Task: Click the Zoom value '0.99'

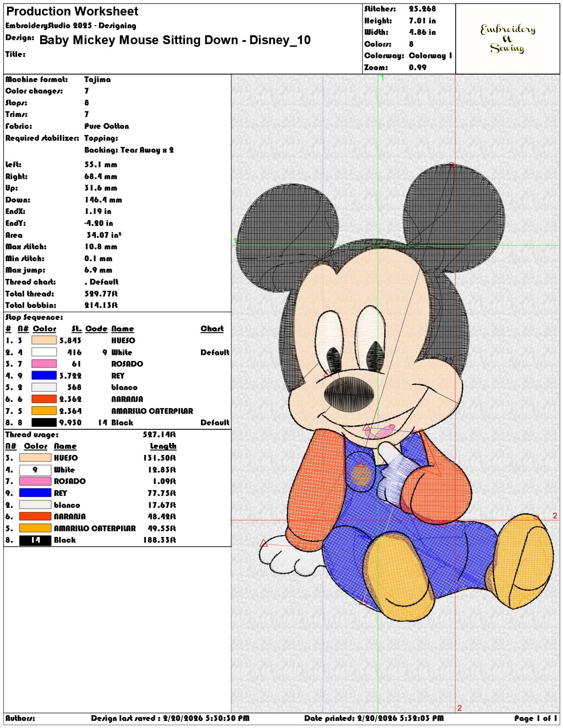Action: pyautogui.click(x=418, y=68)
